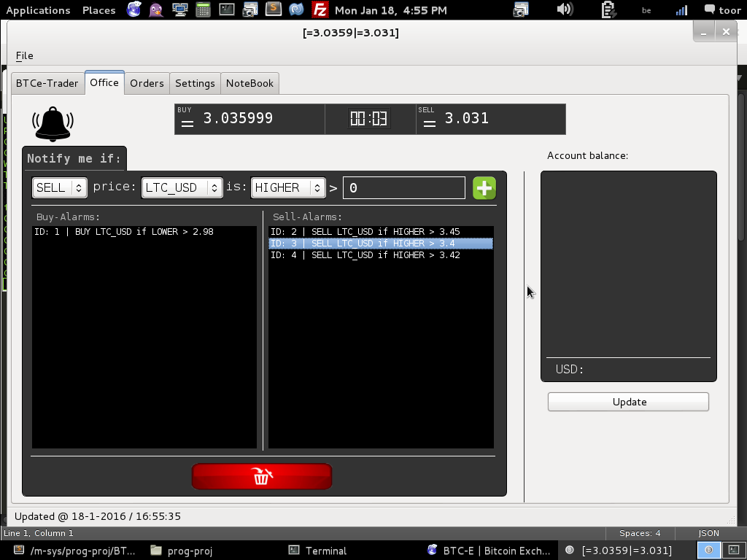Select sell alarm ID 3 at 3.4

[x=381, y=244]
